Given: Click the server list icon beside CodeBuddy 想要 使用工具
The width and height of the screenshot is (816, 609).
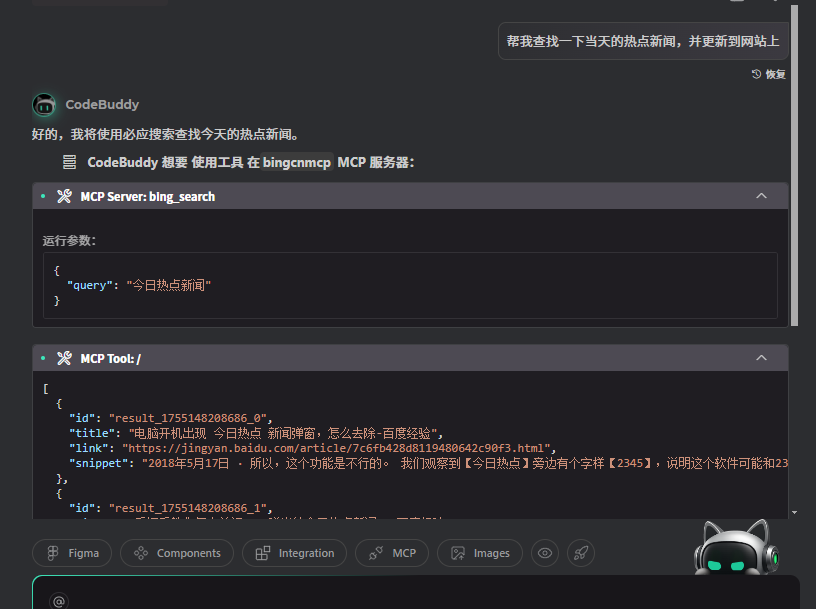Looking at the screenshot, I should 69,162.
